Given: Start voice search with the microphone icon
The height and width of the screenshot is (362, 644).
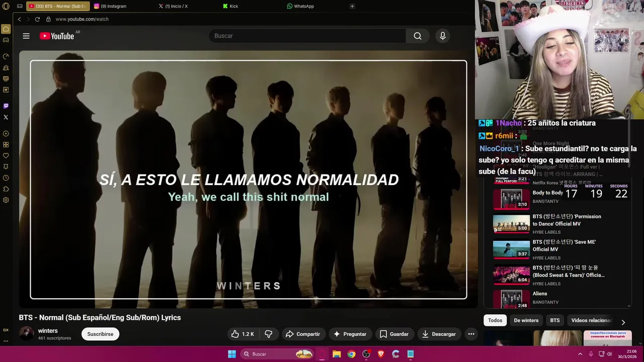Looking at the screenshot, I should pyautogui.click(x=443, y=36).
